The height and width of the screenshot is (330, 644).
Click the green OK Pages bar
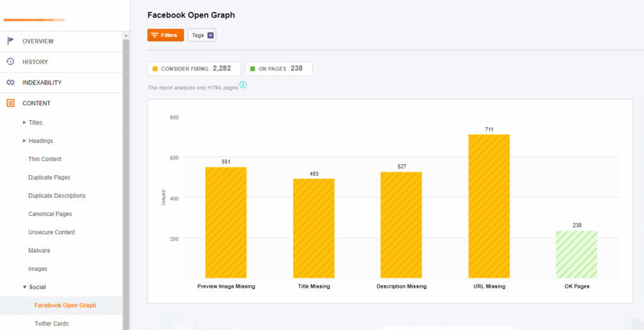[x=576, y=254]
